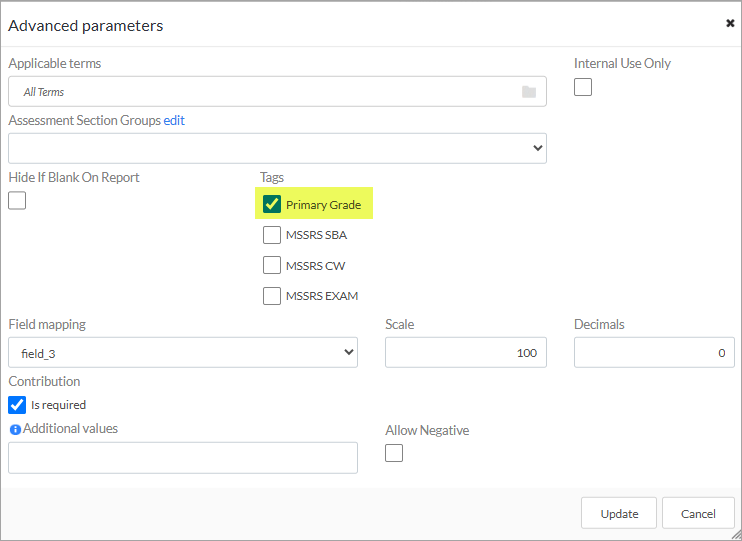The height and width of the screenshot is (541, 742).
Task: Click the info icon beside Additional values
Action: (x=15, y=429)
